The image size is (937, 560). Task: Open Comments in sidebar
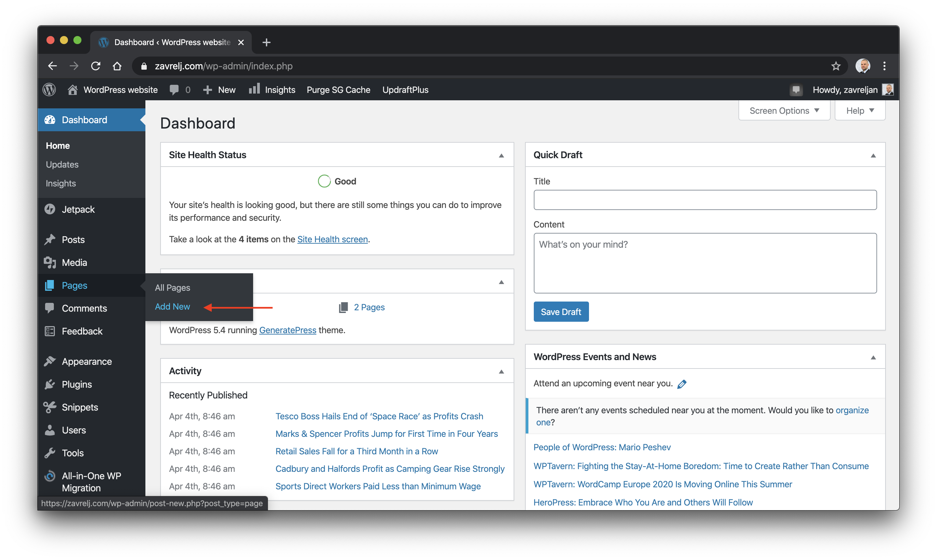pyautogui.click(x=91, y=308)
